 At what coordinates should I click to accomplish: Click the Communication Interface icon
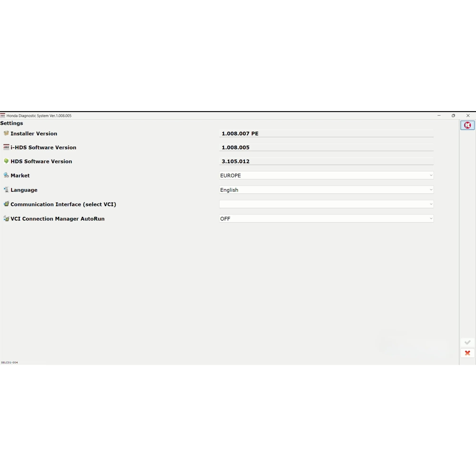tap(6, 204)
